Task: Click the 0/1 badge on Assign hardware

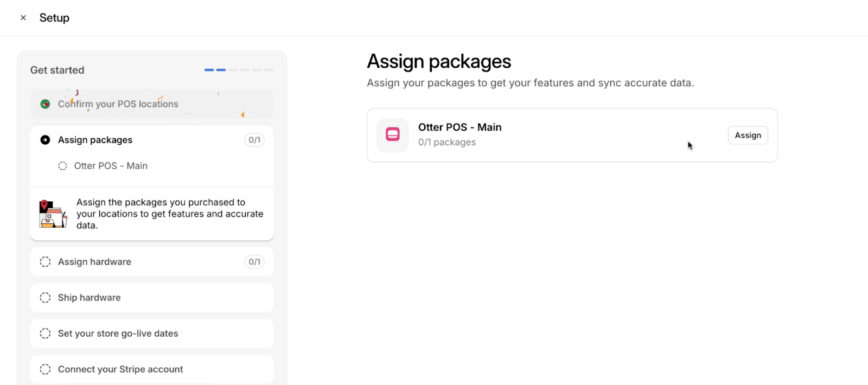Action: tap(254, 262)
